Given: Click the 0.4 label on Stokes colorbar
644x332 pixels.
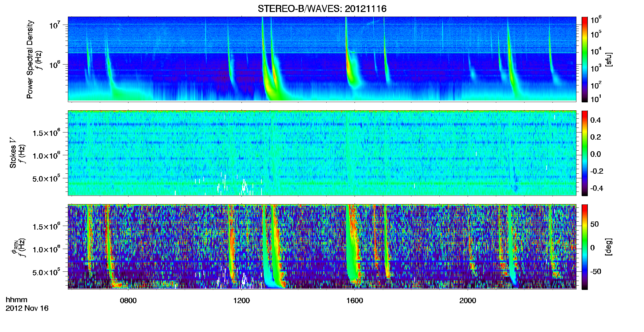Looking at the screenshot, I should point(595,120).
